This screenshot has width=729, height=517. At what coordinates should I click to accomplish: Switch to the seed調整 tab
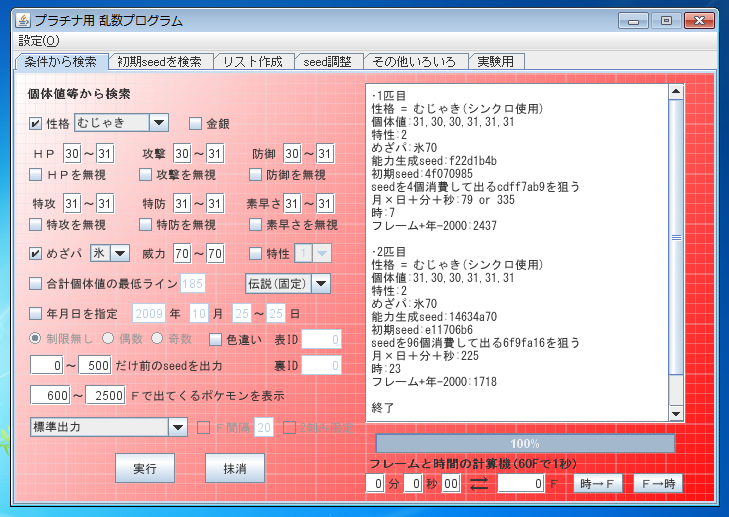click(328, 61)
